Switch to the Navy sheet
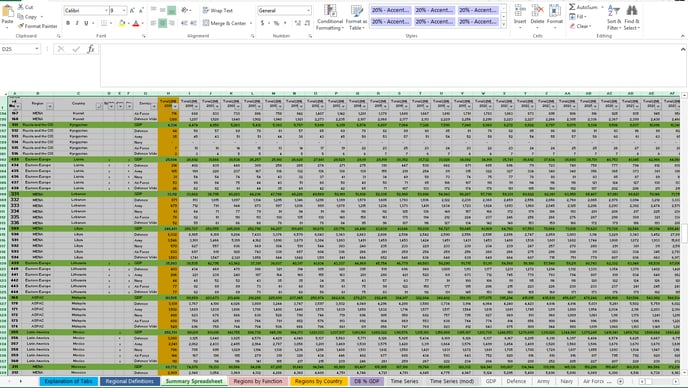688x388 pixels. (566, 381)
